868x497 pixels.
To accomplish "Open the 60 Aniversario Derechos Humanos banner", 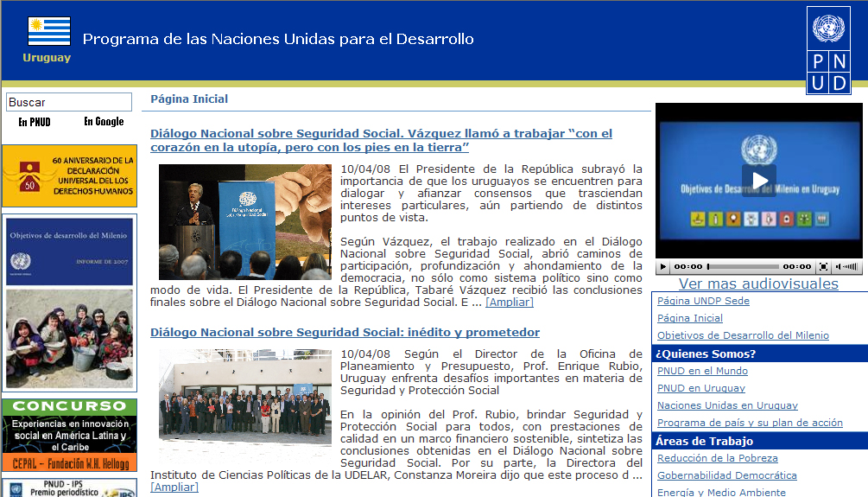I will [x=69, y=175].
